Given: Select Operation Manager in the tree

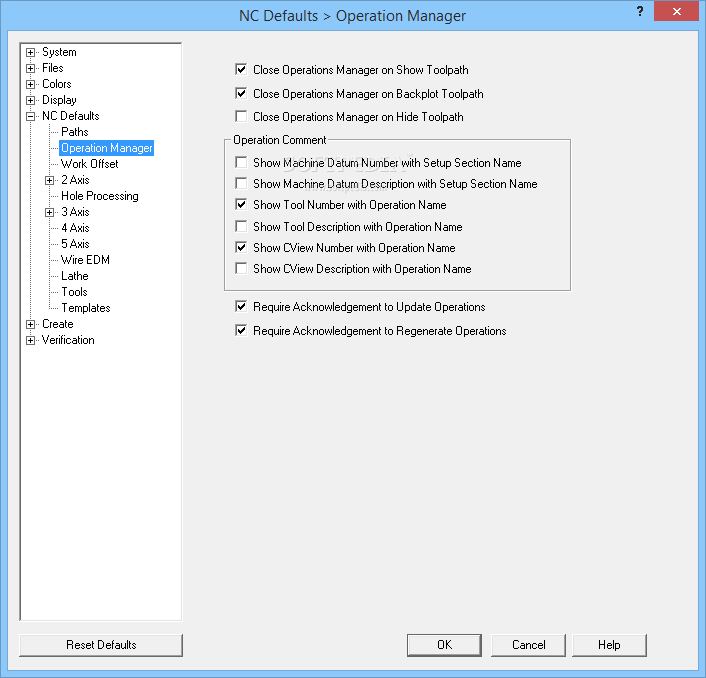Looking at the screenshot, I should (x=107, y=148).
